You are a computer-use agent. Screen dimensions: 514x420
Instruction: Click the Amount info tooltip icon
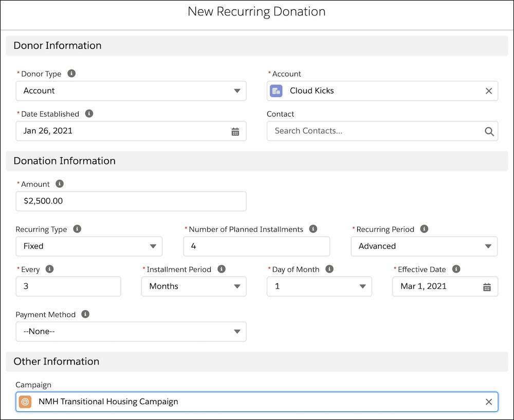(x=59, y=184)
